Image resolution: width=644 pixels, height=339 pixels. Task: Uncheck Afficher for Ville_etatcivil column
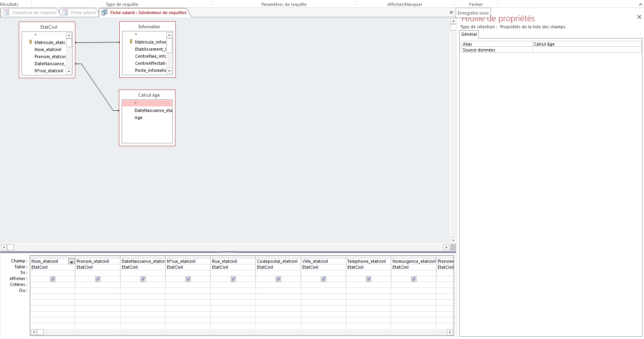tap(323, 279)
